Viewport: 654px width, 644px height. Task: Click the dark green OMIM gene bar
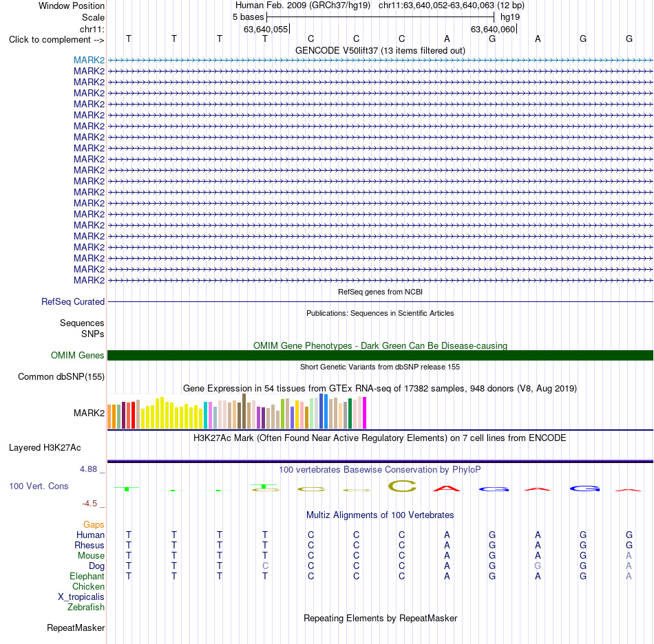[380, 355]
